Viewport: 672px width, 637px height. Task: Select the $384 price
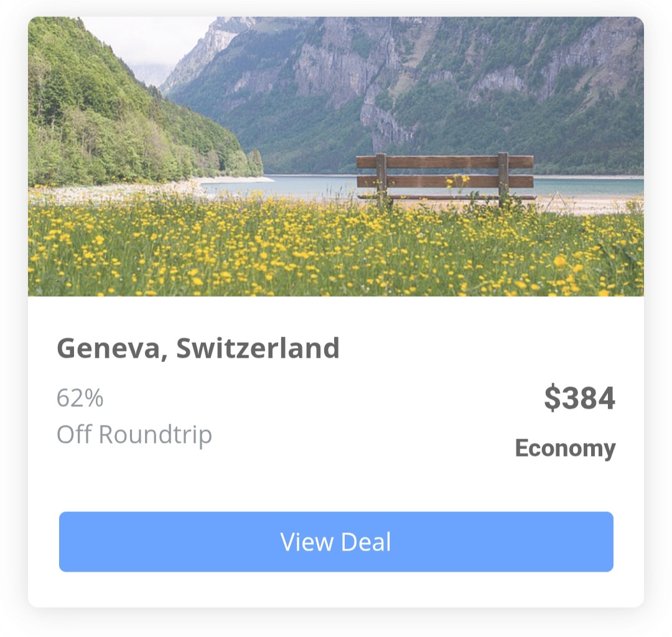(579, 398)
